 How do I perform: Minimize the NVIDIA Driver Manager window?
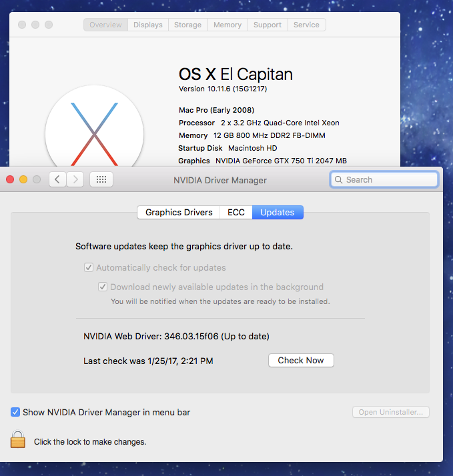23,179
